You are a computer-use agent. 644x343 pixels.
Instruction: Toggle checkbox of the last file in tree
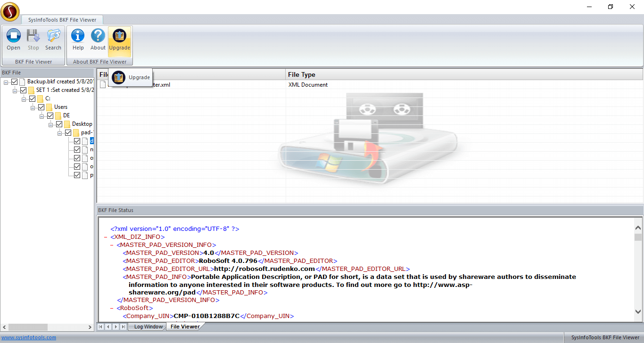point(77,175)
